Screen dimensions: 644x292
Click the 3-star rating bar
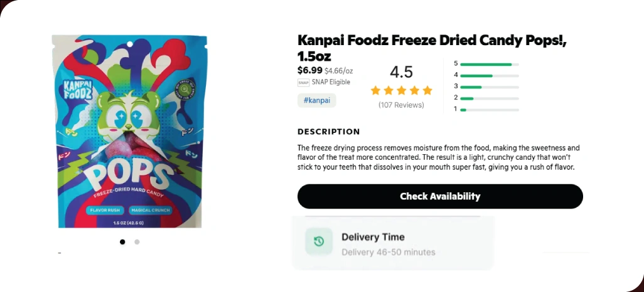pos(489,86)
